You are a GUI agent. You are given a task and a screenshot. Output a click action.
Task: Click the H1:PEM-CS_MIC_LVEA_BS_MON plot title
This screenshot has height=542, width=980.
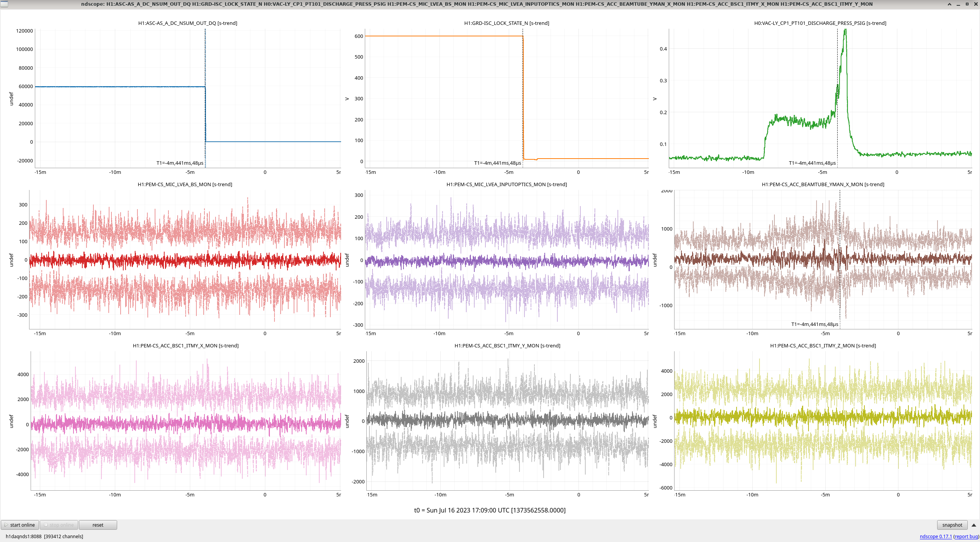coord(185,184)
